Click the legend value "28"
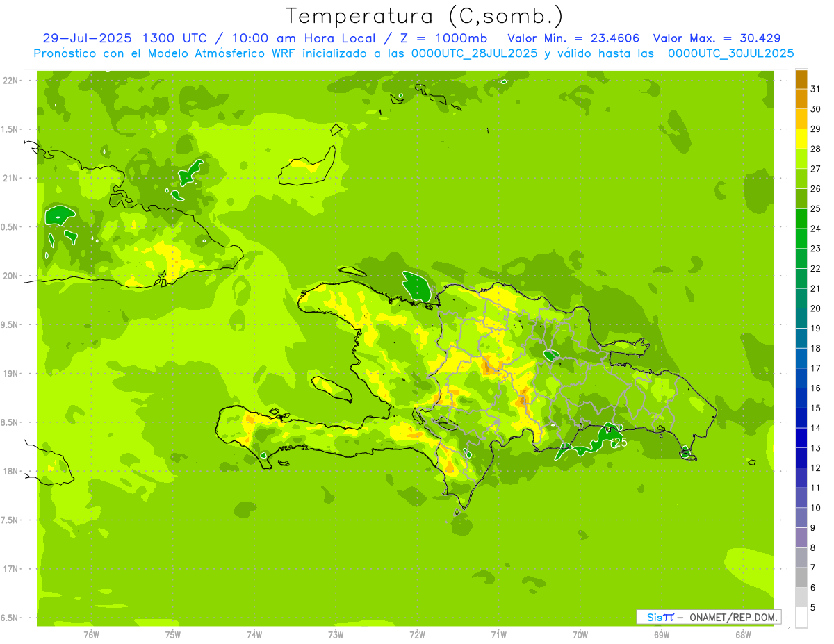 (x=816, y=149)
